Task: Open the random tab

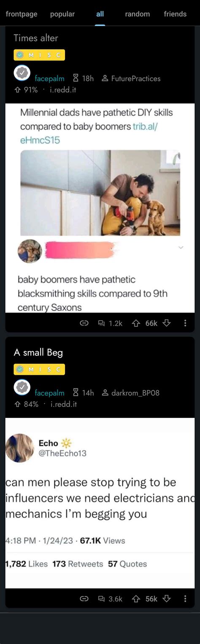Action: pyautogui.click(x=138, y=14)
